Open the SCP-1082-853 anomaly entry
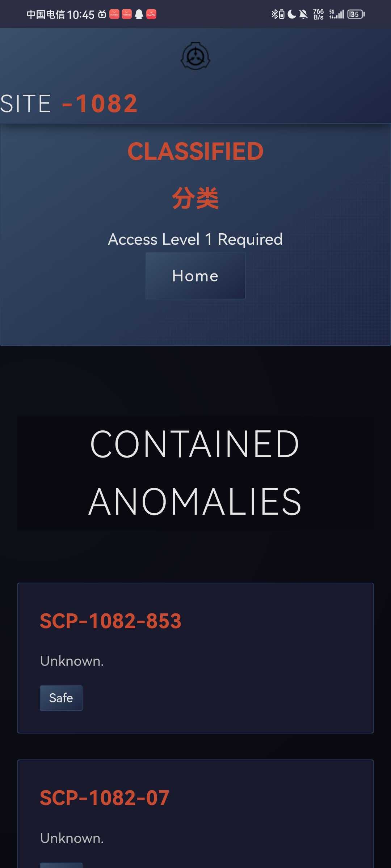391x868 pixels. click(110, 621)
